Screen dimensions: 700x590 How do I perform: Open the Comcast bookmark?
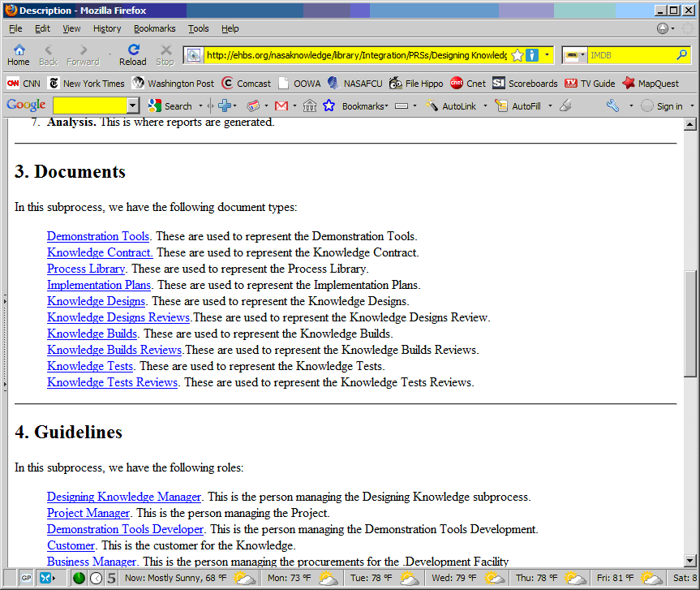[247, 84]
